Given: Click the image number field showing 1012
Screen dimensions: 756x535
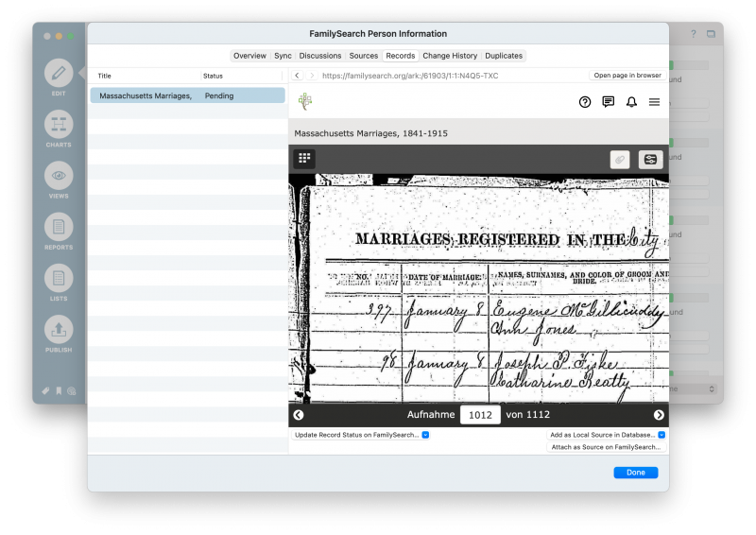Looking at the screenshot, I should point(480,415).
